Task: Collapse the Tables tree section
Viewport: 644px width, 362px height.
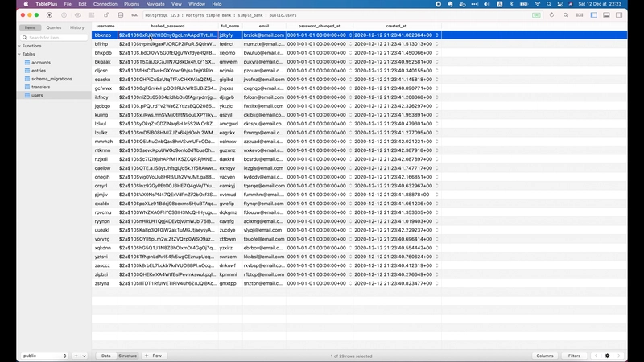Action: [19, 54]
